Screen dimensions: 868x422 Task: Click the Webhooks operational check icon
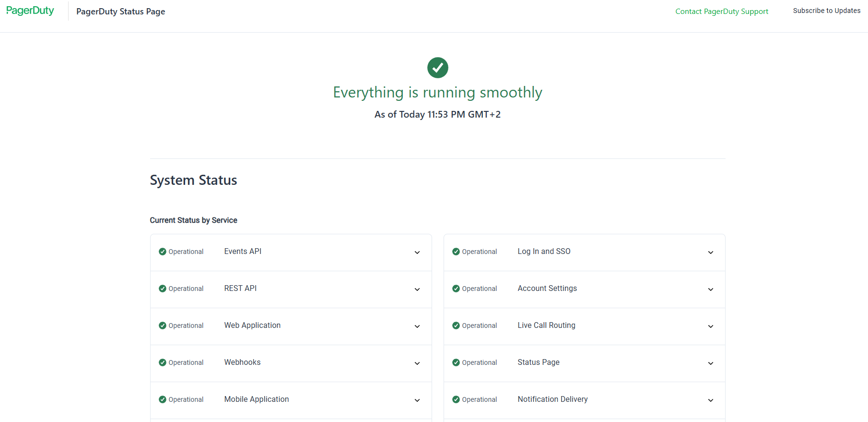tap(163, 362)
